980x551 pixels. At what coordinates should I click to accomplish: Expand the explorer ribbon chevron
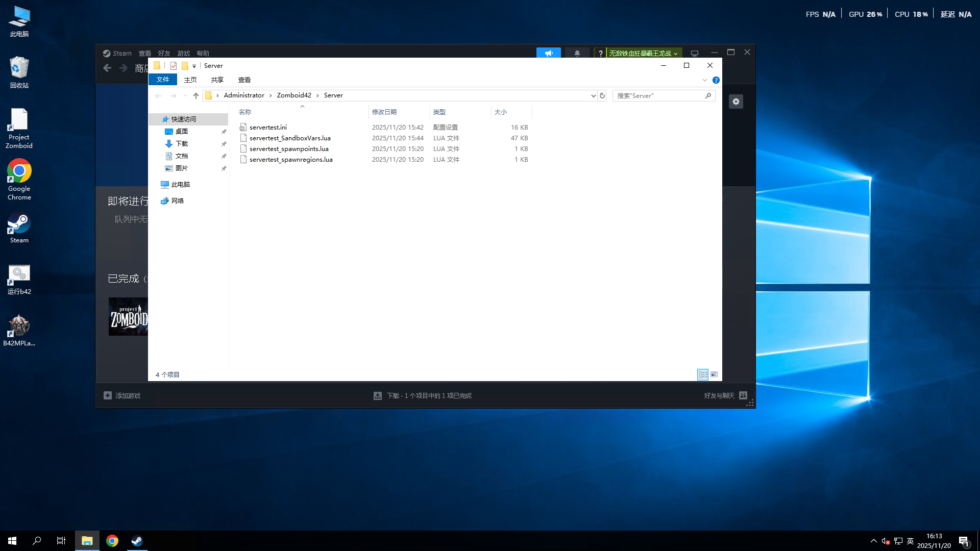click(x=704, y=80)
